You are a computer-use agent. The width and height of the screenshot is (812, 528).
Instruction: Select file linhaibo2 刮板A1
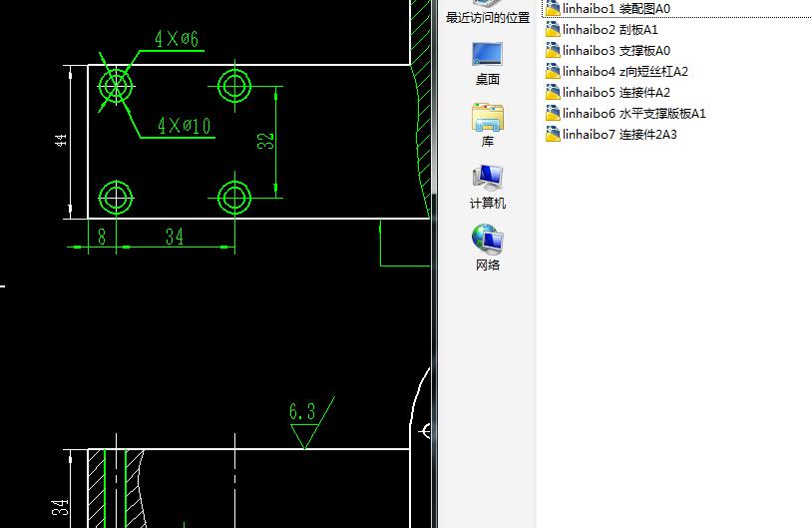pos(603,30)
